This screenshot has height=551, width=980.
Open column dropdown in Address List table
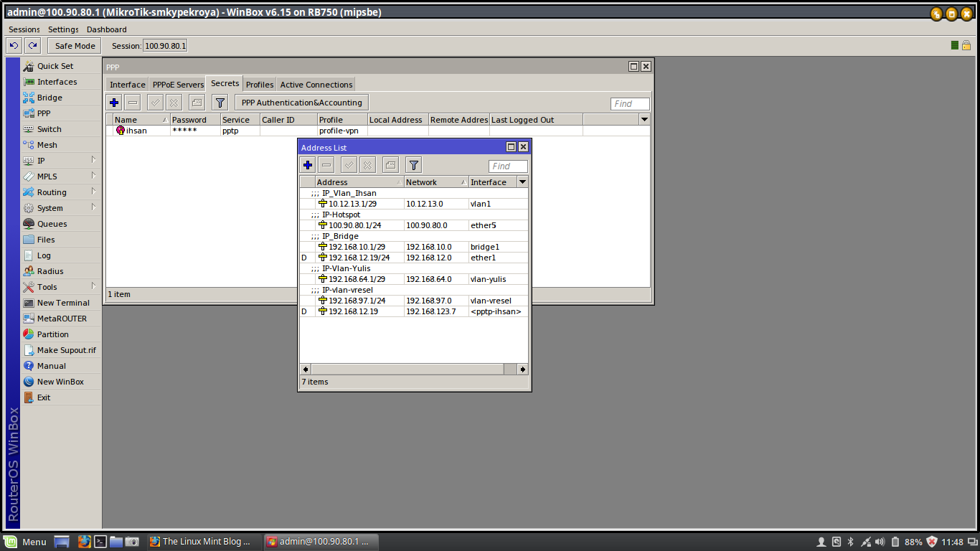(x=522, y=182)
